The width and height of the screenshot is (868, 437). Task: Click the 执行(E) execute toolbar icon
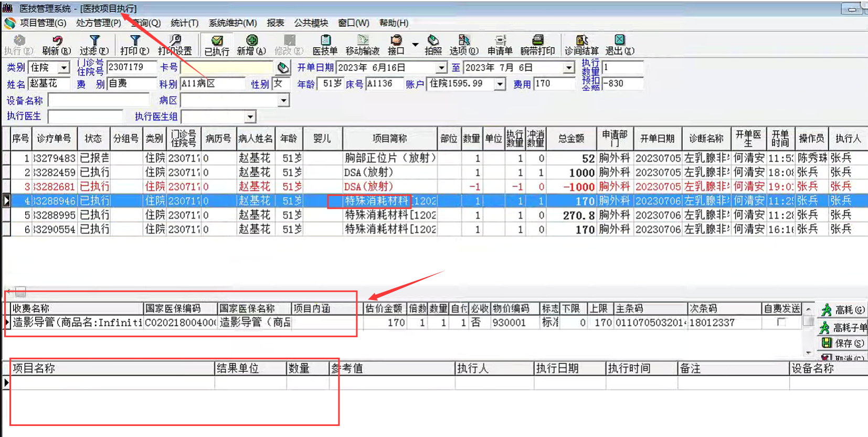tap(19, 45)
